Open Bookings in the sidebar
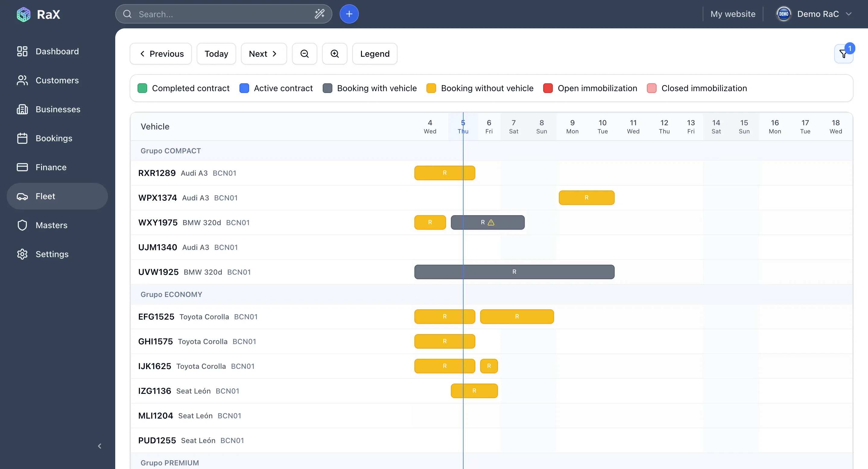Image resolution: width=868 pixels, height=469 pixels. point(57,138)
